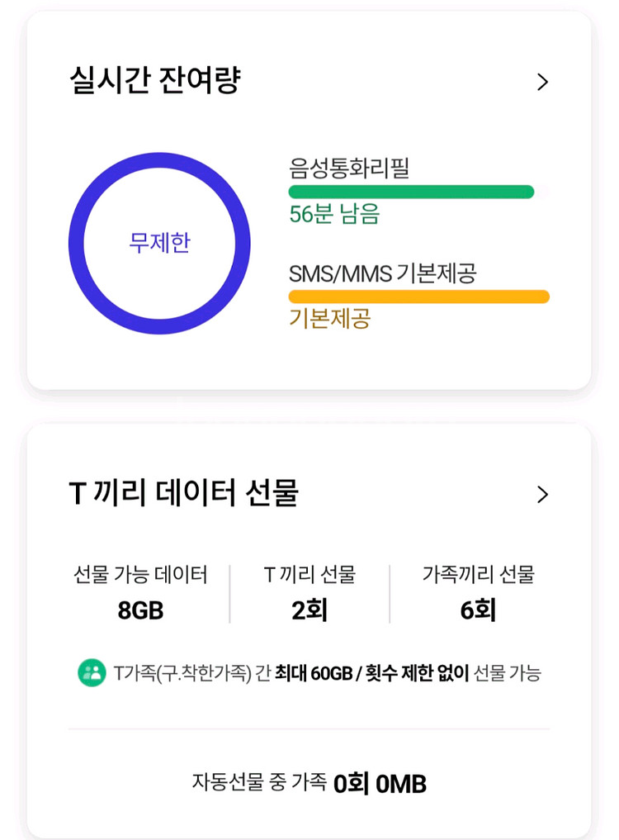Tap the T 끼리 데이터 선물 title

pyautogui.click(x=183, y=493)
